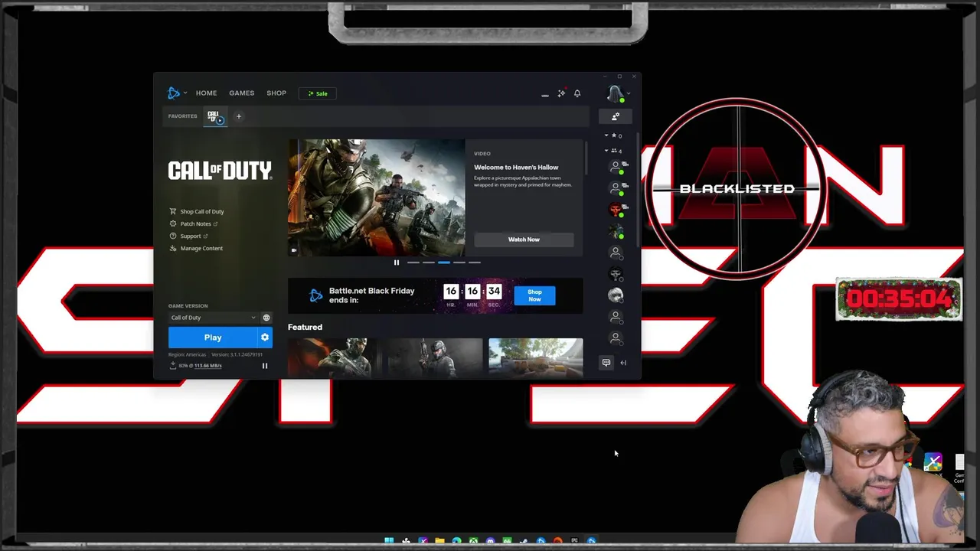Open the third Featured map thumbnail
The width and height of the screenshot is (980, 551).
(535, 357)
